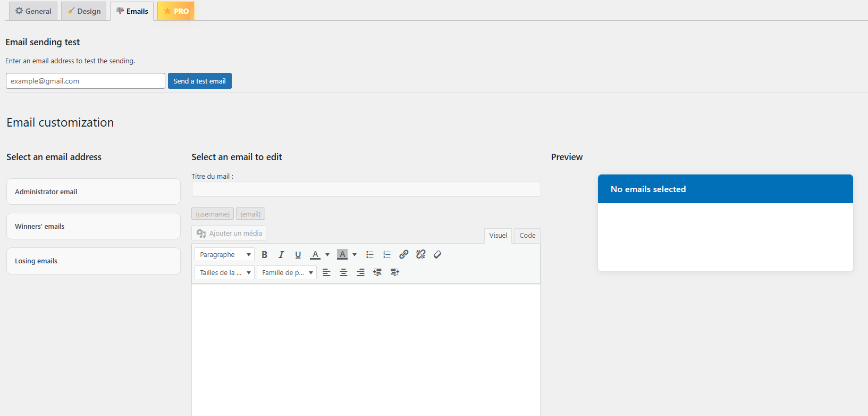Viewport: 868px width, 416px height.
Task: Toggle bold formatting in the editor
Action: (x=264, y=255)
